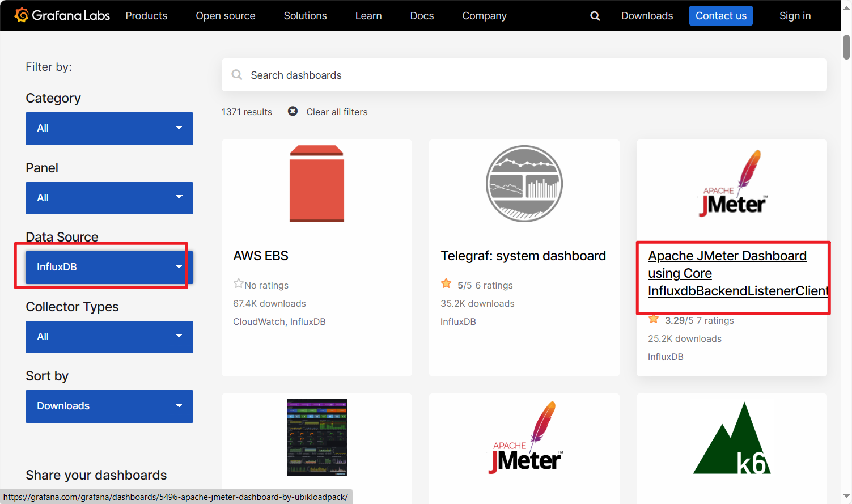Click the 67.4K downloads text
Viewport: 852px width, 504px height.
pos(269,303)
